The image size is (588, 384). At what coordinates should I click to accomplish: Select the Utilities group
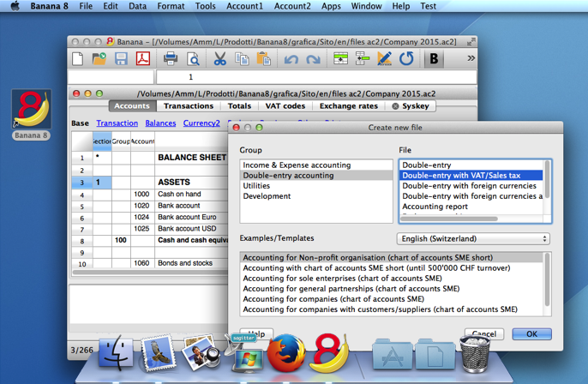pyautogui.click(x=316, y=186)
